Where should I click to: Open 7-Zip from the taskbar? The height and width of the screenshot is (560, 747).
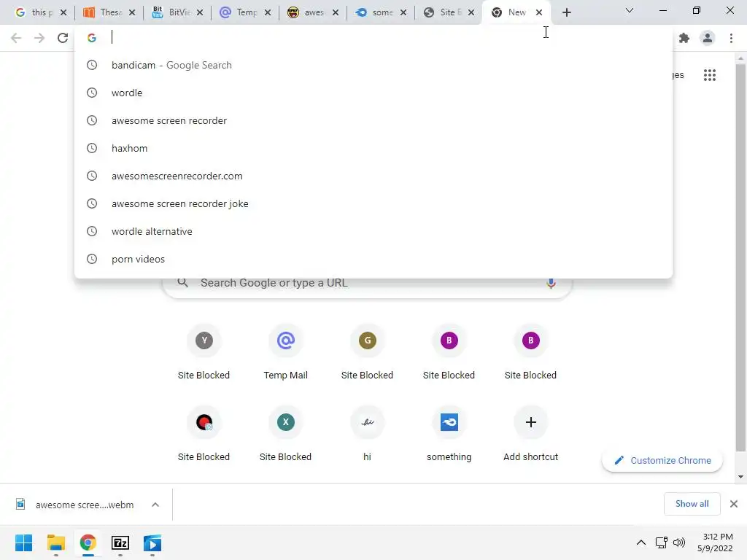(x=120, y=542)
